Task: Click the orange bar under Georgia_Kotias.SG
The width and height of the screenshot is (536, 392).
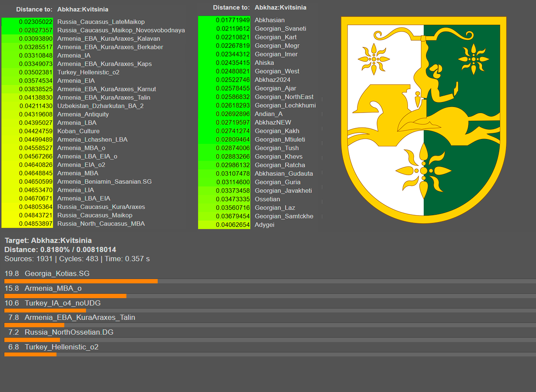Action: pos(81,282)
